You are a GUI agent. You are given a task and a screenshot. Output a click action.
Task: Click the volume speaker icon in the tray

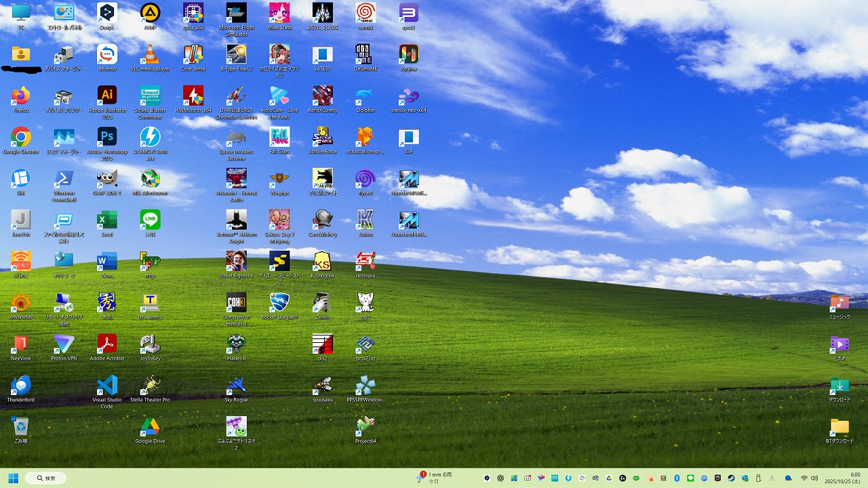click(x=814, y=478)
